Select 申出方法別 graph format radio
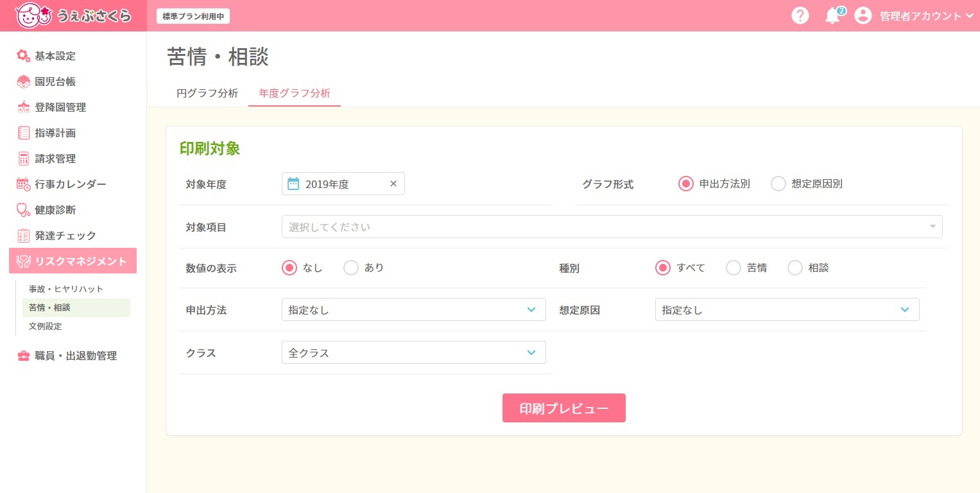This screenshot has height=493, width=980. point(686,184)
